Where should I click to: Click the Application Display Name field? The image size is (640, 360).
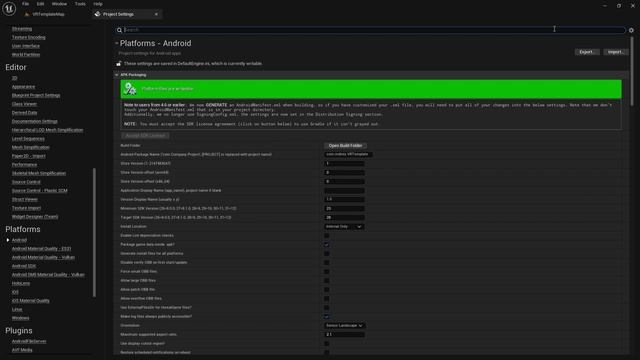point(344,191)
